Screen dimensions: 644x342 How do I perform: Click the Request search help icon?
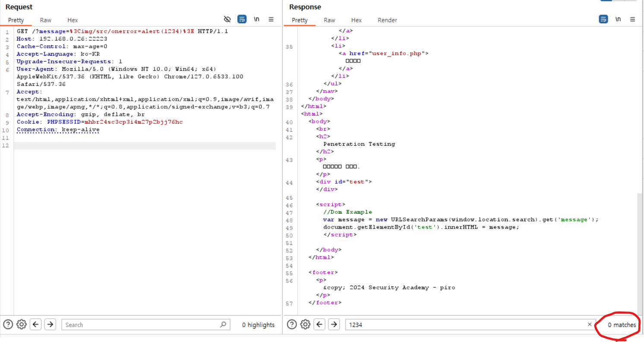click(x=8, y=324)
